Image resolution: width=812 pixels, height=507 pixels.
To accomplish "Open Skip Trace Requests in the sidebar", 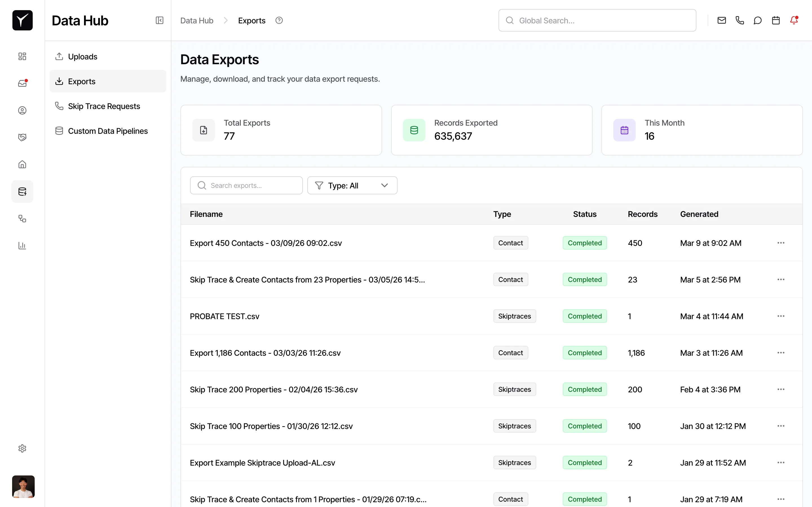I will (x=104, y=106).
